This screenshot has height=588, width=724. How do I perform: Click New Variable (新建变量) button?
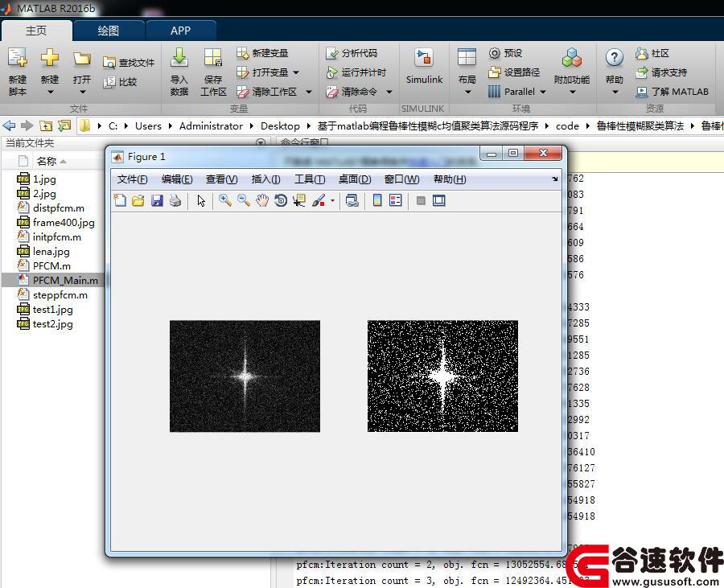click(x=262, y=54)
